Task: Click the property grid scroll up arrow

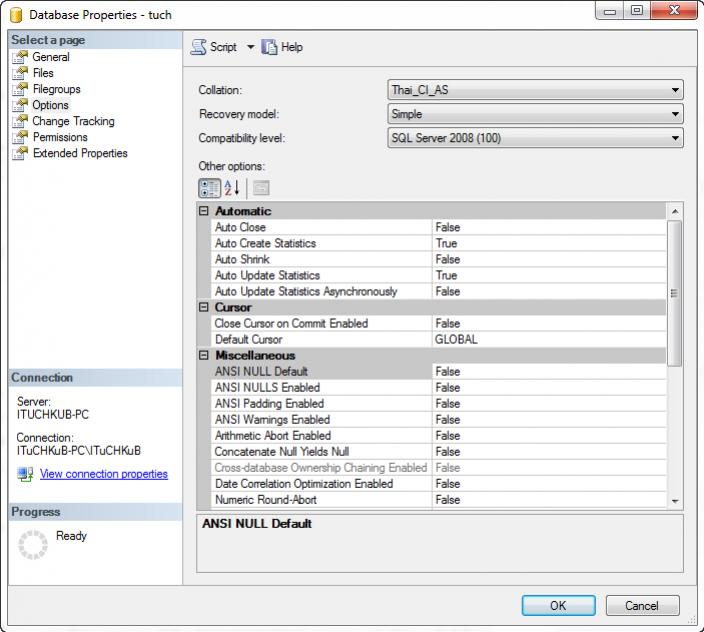Action: tap(675, 211)
